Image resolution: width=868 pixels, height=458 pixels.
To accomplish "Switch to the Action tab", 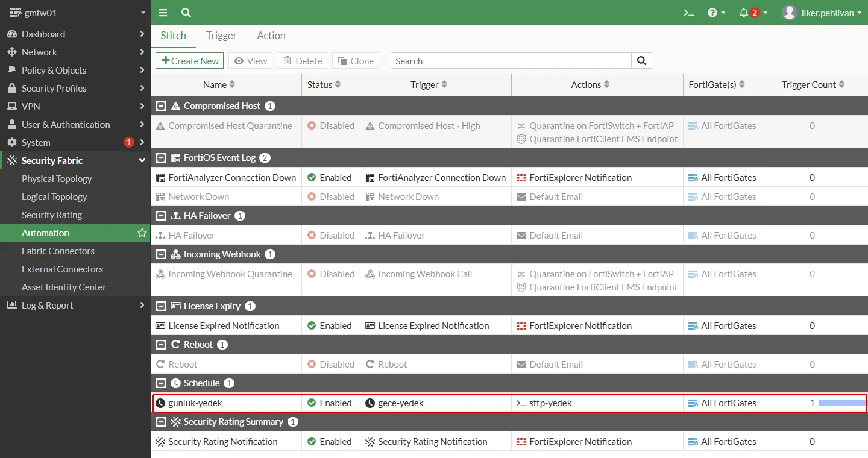I will tap(271, 36).
